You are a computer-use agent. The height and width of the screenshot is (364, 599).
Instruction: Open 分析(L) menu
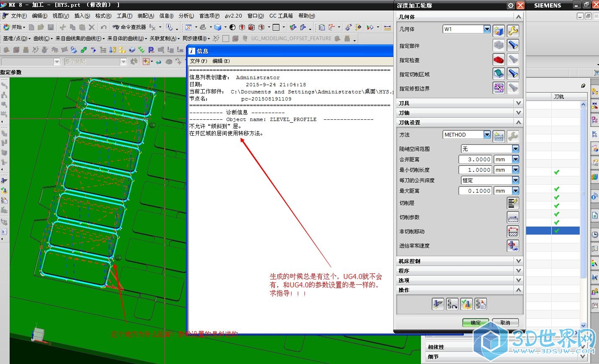[x=186, y=16]
